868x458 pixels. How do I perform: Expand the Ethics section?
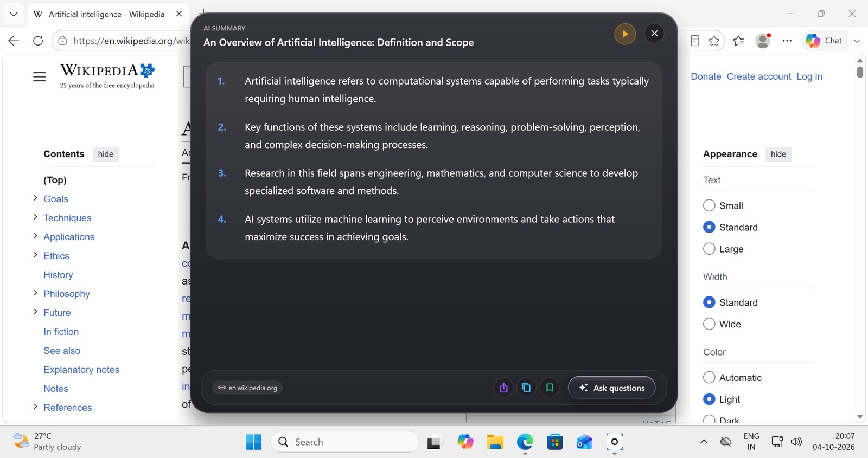35,255
